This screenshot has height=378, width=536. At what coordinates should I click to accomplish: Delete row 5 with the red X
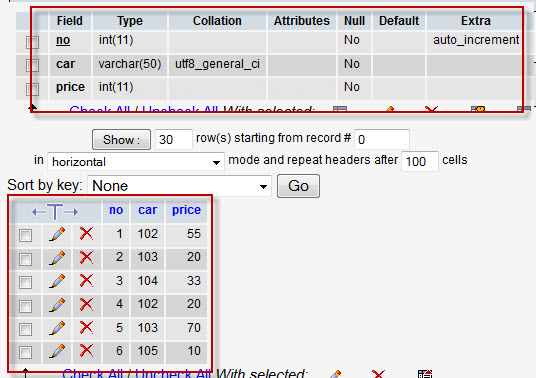(86, 327)
